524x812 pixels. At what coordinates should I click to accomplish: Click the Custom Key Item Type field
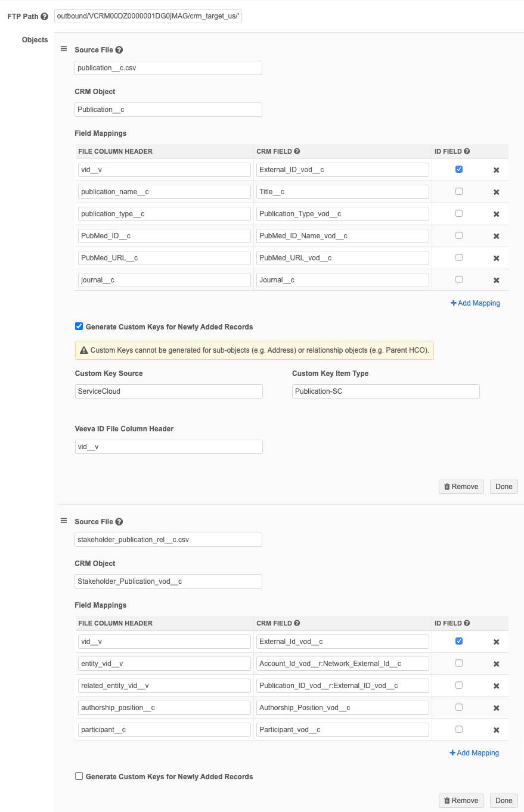point(386,391)
